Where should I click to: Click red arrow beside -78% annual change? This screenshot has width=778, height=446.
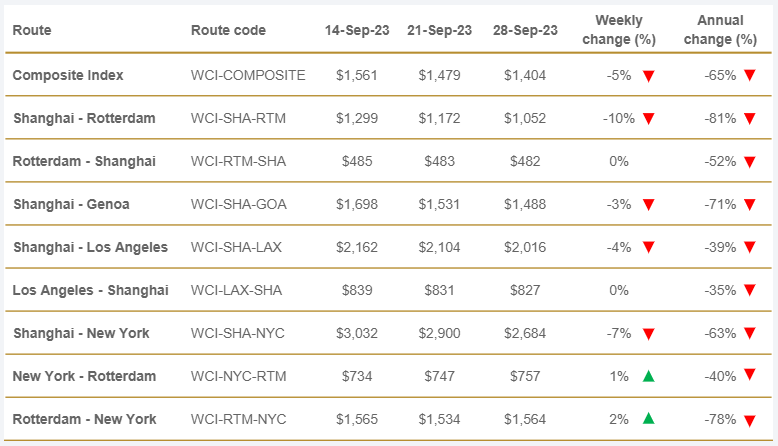(749, 420)
